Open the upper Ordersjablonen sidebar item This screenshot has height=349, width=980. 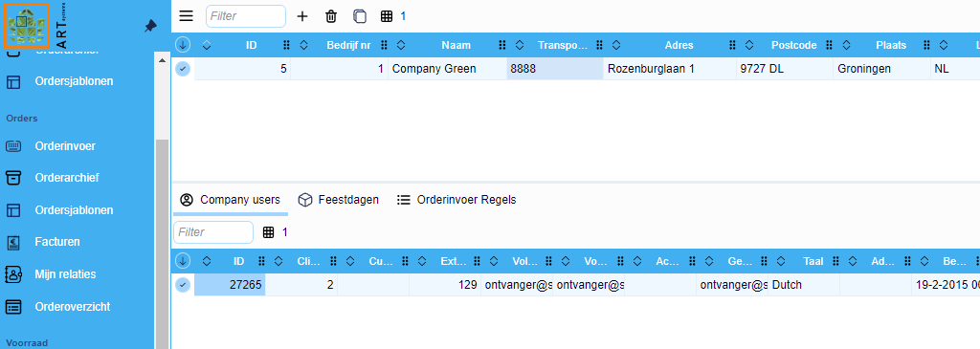(x=74, y=81)
